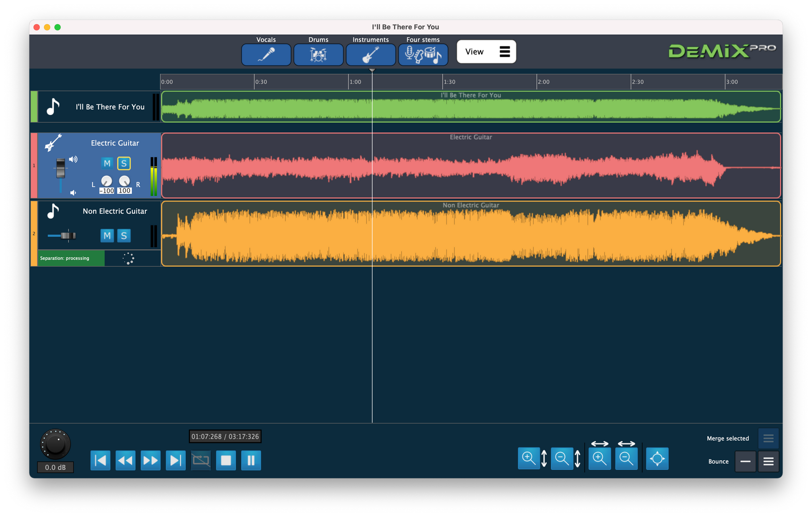Select the Four stems separation icon
Screen dimensions: 812x517
[423, 54]
